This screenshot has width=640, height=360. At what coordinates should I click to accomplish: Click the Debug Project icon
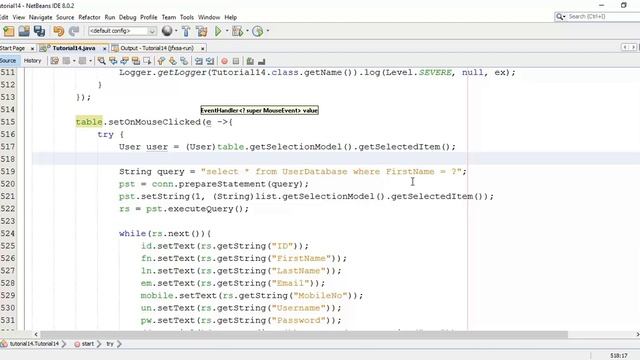coord(237,31)
